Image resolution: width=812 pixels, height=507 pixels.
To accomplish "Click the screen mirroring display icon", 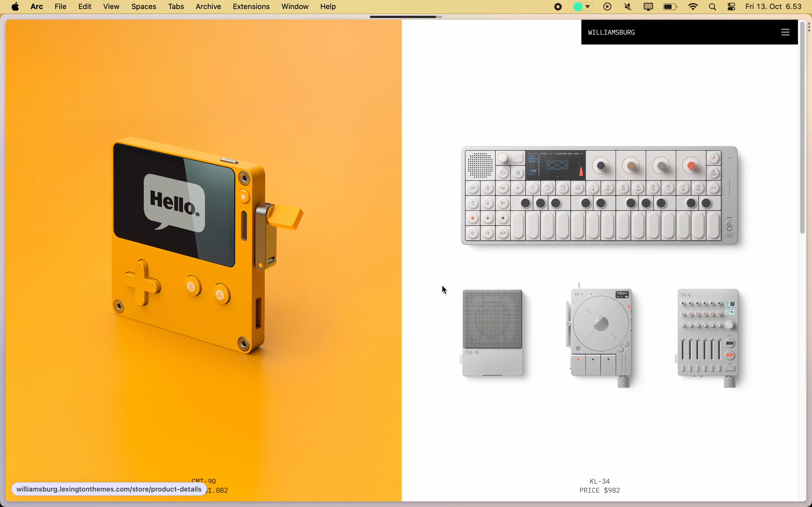I will pos(648,6).
